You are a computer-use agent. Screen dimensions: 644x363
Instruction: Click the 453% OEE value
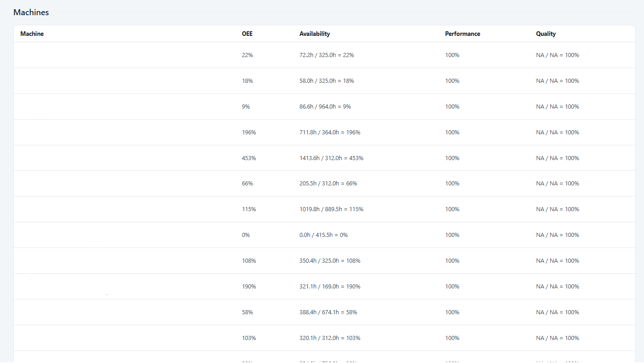click(x=249, y=158)
